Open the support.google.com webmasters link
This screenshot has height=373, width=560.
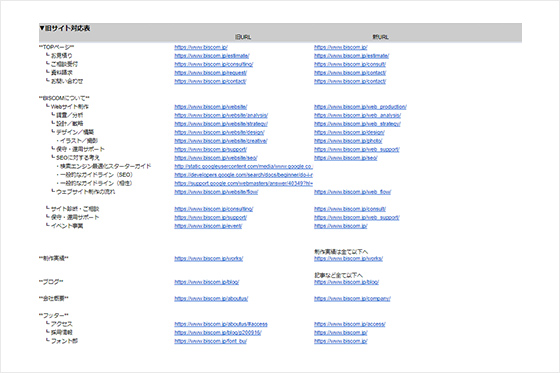[244, 184]
